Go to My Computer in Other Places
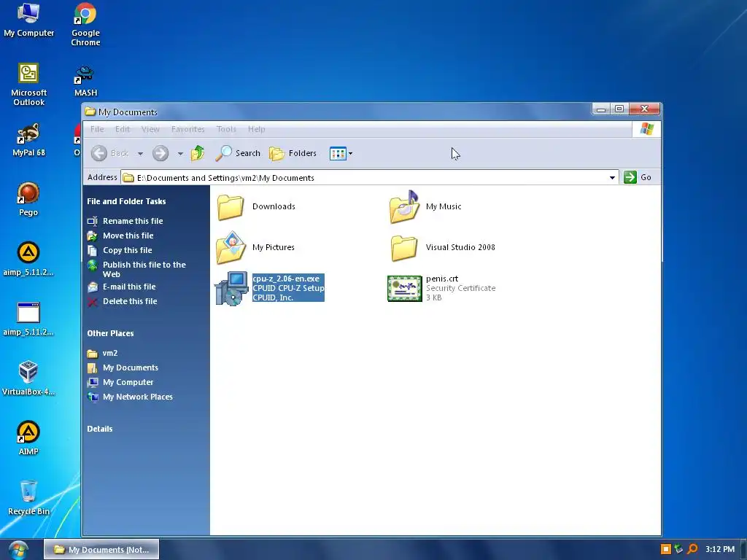747x560 pixels. click(x=120, y=382)
